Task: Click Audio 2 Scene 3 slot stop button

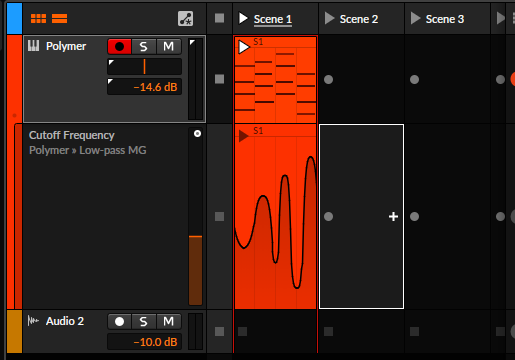Action: point(415,331)
